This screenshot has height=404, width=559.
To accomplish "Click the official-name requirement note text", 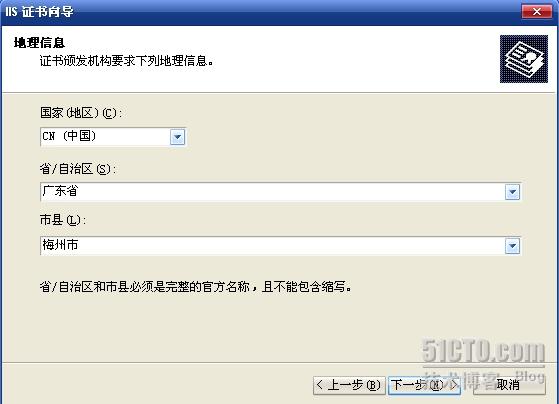I will (x=196, y=287).
